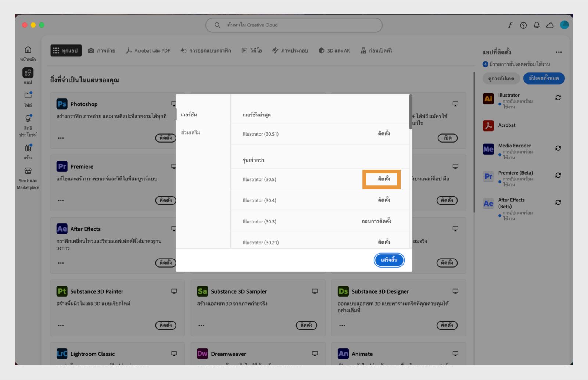Open Substance 3D Sampler more options ellipsis

click(x=201, y=326)
